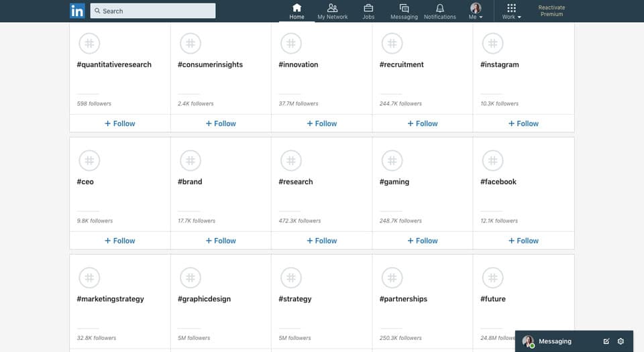Follow #recruitment hashtag

point(423,123)
